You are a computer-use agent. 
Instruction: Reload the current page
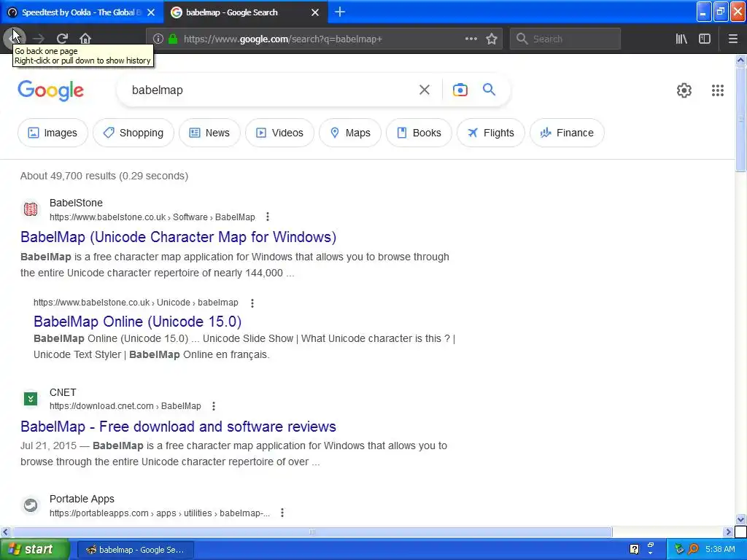tap(62, 39)
